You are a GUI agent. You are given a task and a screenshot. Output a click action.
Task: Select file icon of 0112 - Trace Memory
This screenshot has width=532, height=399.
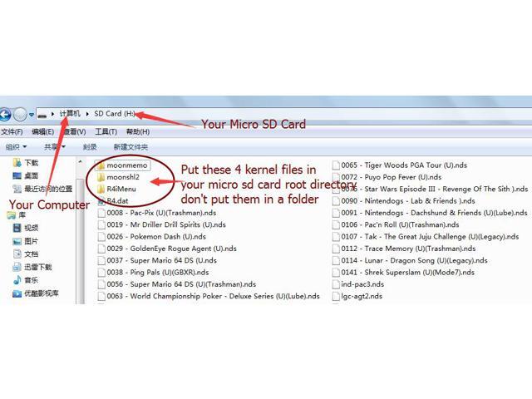[336, 249]
